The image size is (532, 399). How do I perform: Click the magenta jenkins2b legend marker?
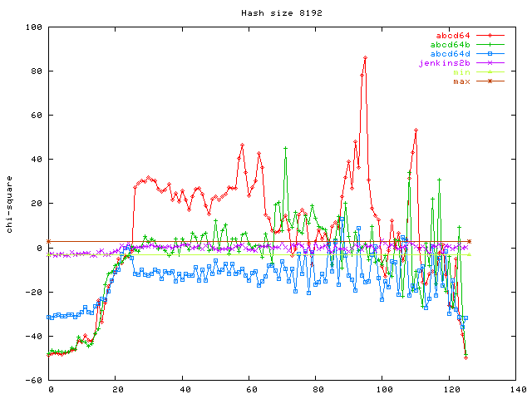490,63
